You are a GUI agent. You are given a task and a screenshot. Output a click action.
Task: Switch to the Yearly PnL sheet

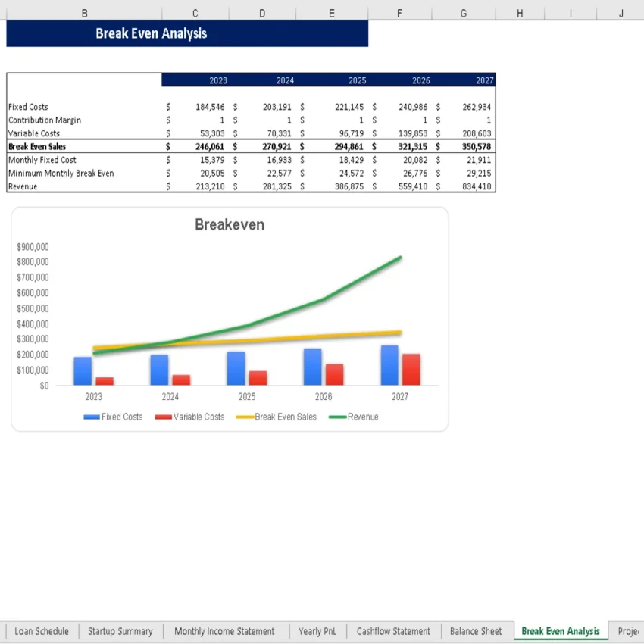click(x=317, y=631)
